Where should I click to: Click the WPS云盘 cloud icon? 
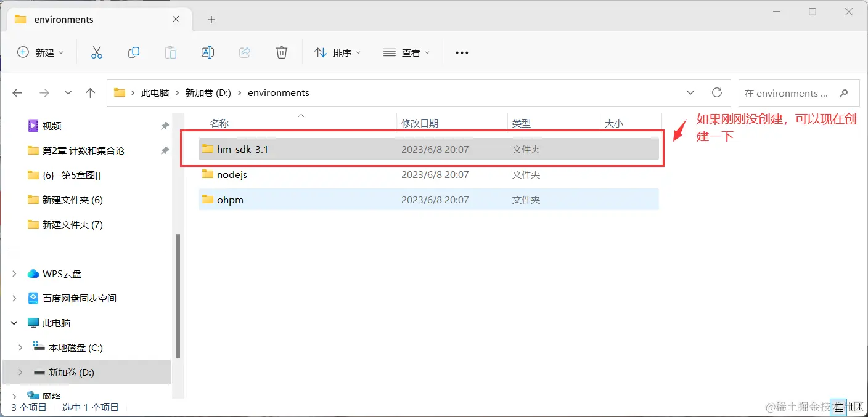point(33,273)
